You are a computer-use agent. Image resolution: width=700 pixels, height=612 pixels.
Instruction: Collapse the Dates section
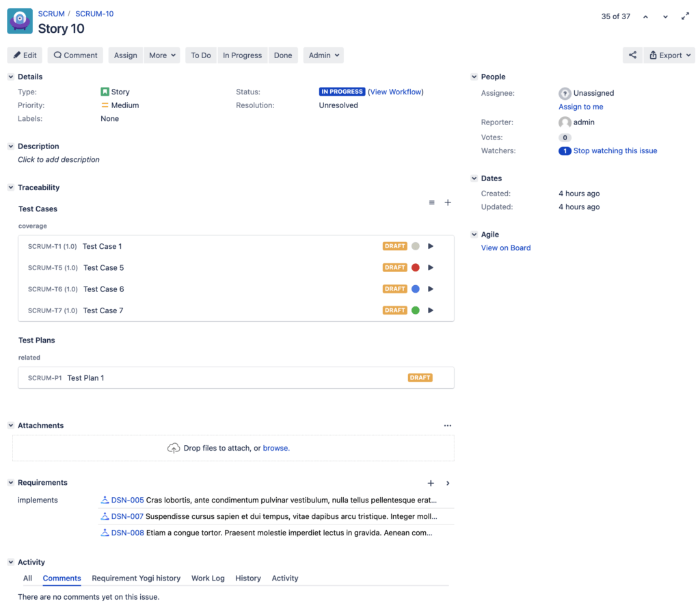coord(474,178)
